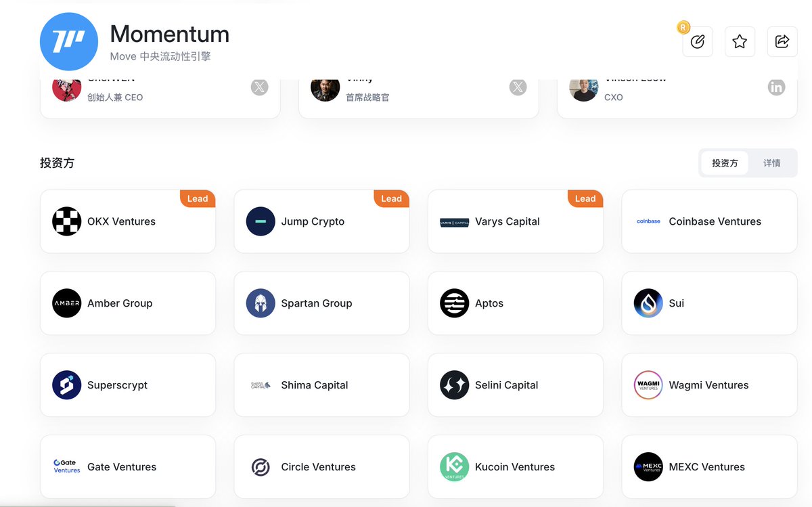This screenshot has width=812, height=507.
Task: Click the OKX Ventures logo icon
Action: [x=67, y=221]
